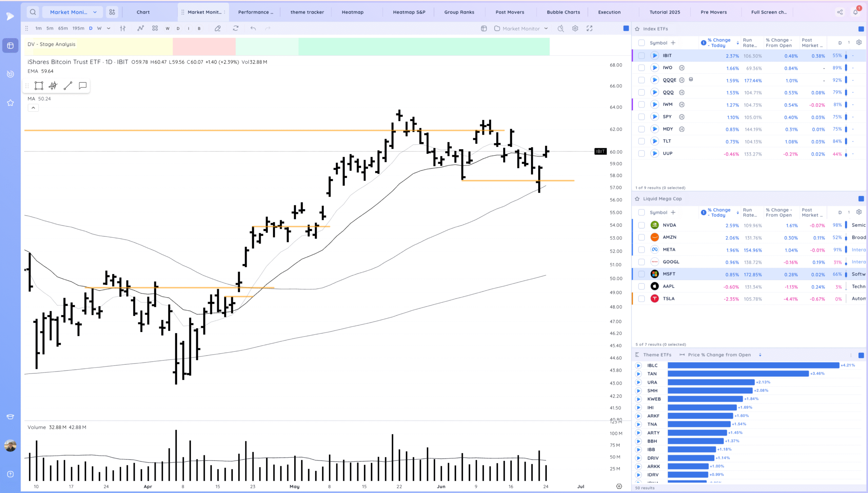
Task: Select the trend line drawing tool
Action: pos(68,86)
